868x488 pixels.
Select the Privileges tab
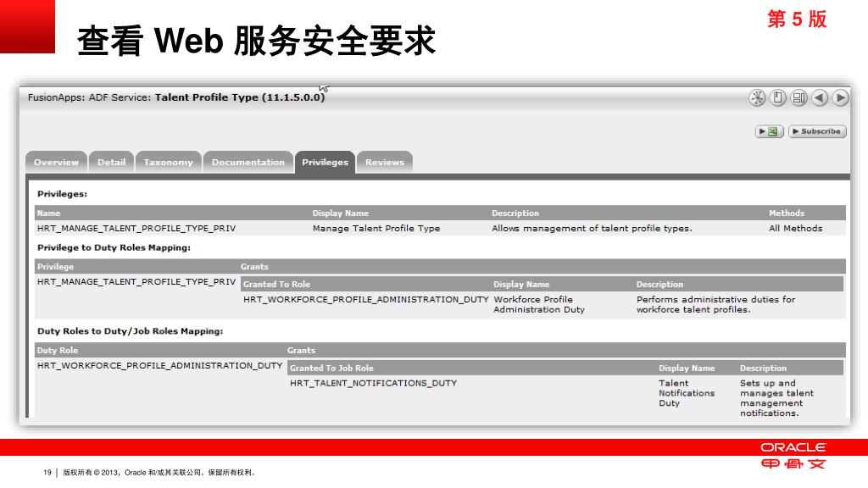click(325, 162)
